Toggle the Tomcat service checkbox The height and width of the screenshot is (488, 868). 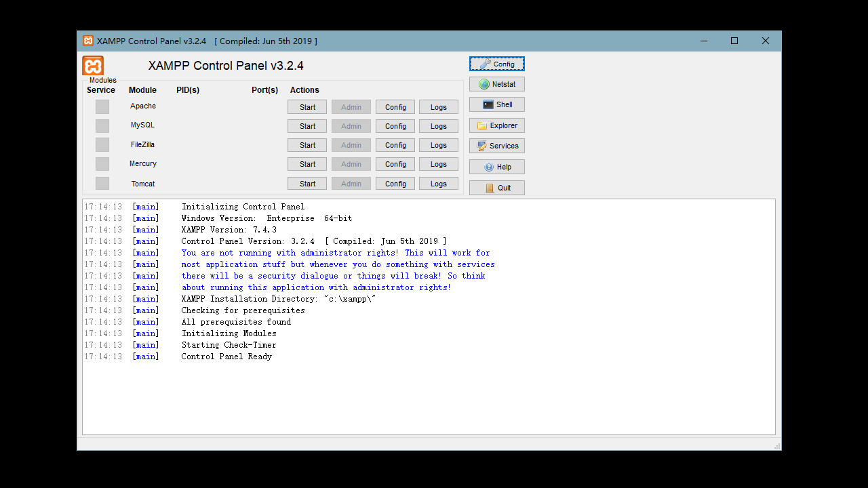point(102,184)
